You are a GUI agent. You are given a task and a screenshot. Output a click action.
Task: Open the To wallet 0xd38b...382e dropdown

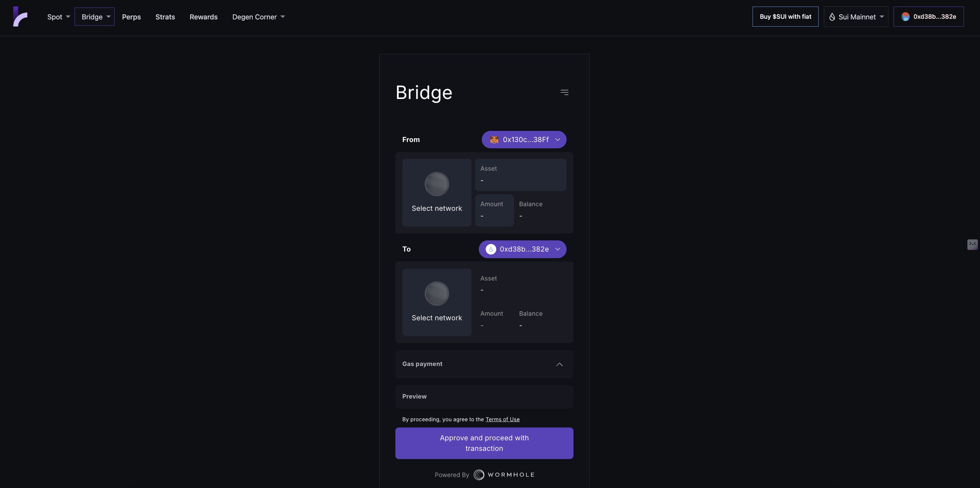coord(522,249)
